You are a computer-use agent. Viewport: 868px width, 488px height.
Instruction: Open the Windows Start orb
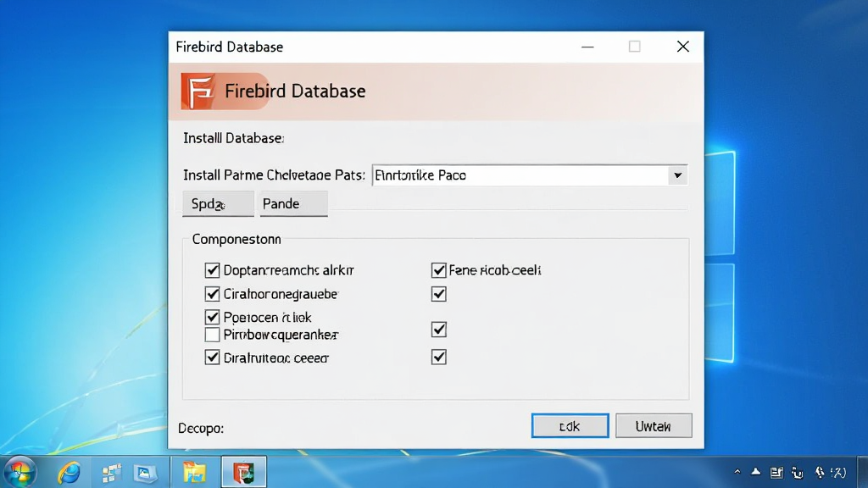[x=20, y=472]
